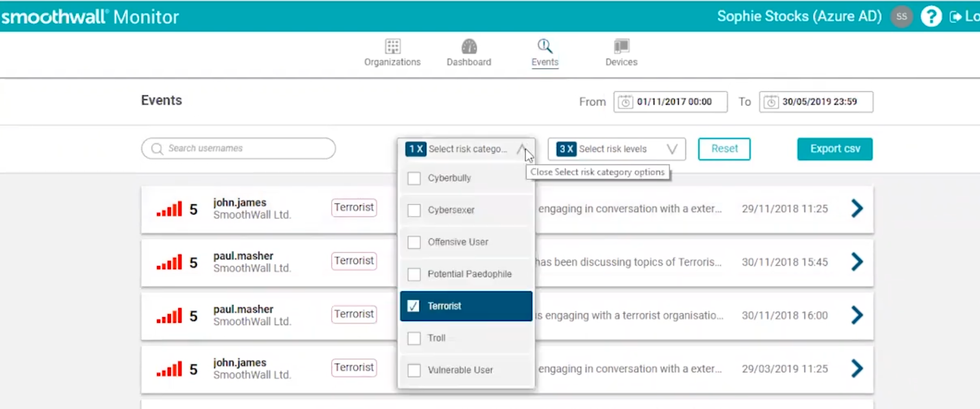Click the 29/11/2018 11:25 timestamp
The height and width of the screenshot is (409, 980).
[785, 209]
